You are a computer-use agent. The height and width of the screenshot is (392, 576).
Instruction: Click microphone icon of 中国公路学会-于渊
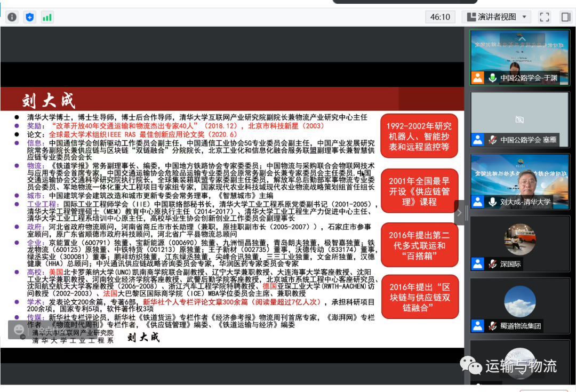click(493, 78)
